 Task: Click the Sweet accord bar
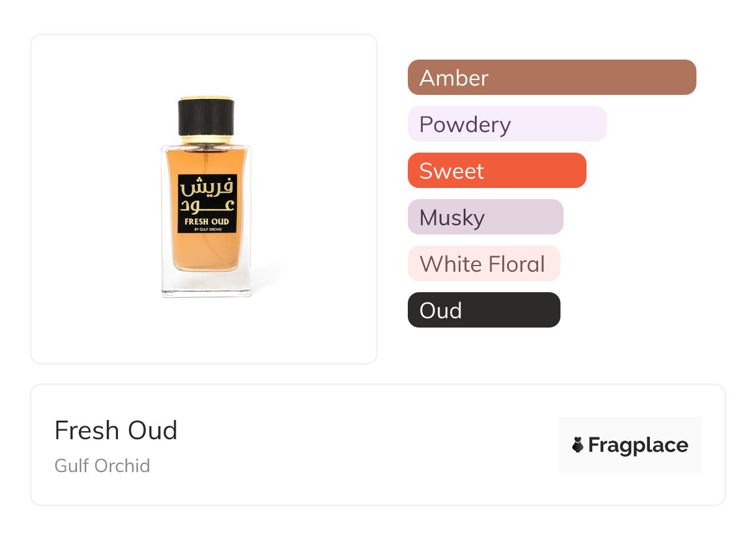[497, 171]
